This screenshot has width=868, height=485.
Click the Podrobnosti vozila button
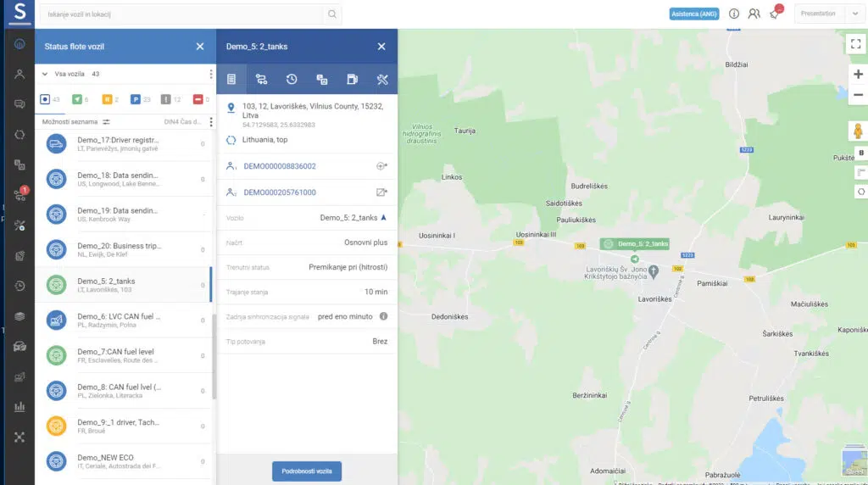pyautogui.click(x=307, y=471)
